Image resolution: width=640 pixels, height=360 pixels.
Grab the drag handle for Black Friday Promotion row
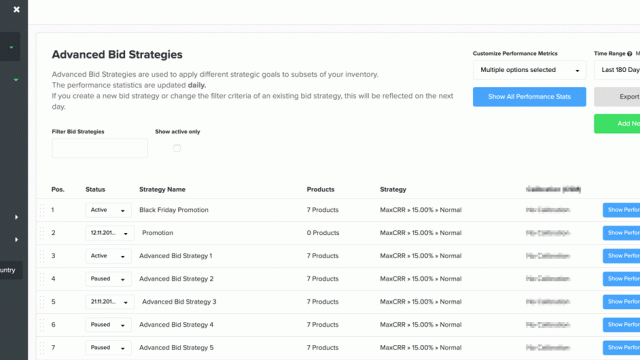(x=42, y=210)
